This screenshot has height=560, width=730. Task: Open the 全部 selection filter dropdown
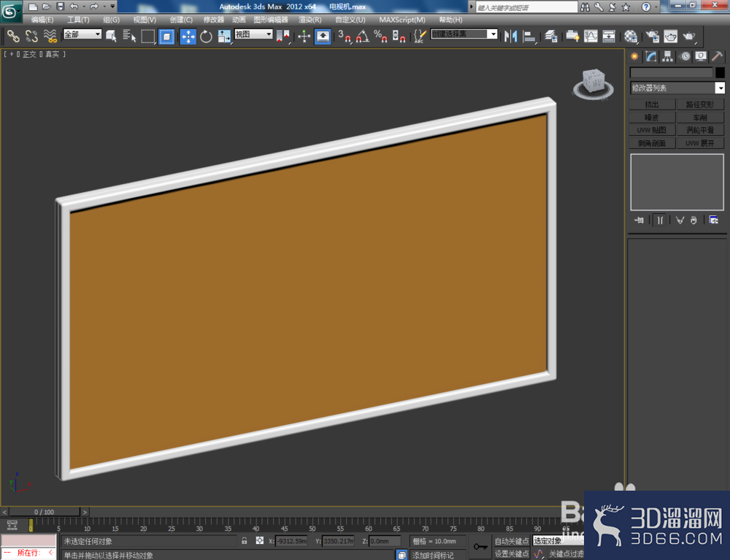[82, 34]
